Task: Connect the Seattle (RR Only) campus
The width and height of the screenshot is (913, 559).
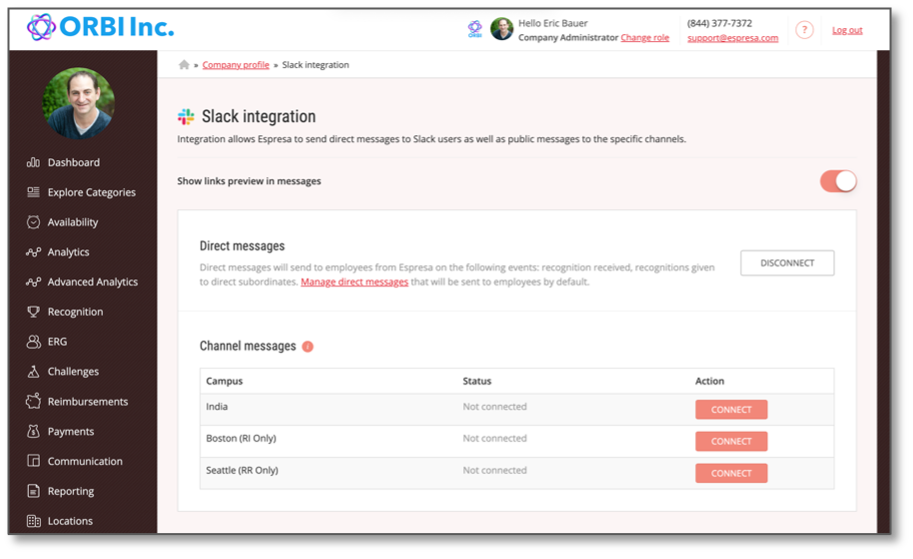Action: point(731,473)
